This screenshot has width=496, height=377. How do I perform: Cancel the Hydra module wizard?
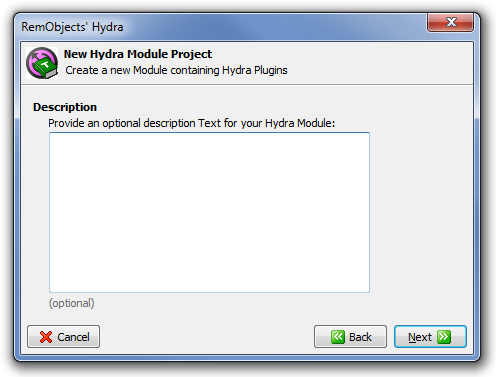pyautogui.click(x=63, y=337)
